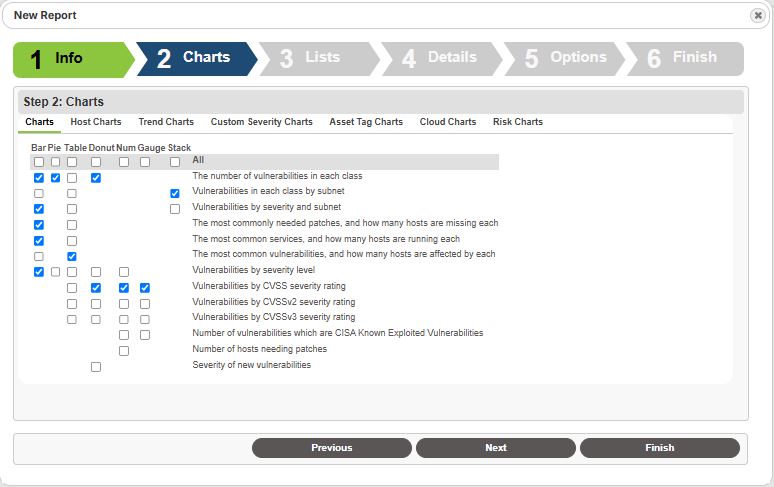Switch to the Host Charts tab

coord(96,122)
